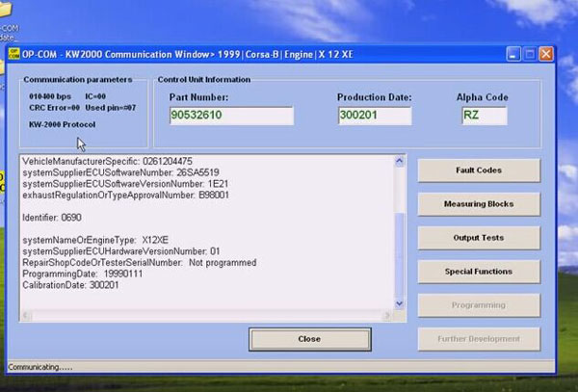Click the Part Number field 90532610
578x392 pixels.
pyautogui.click(x=231, y=116)
